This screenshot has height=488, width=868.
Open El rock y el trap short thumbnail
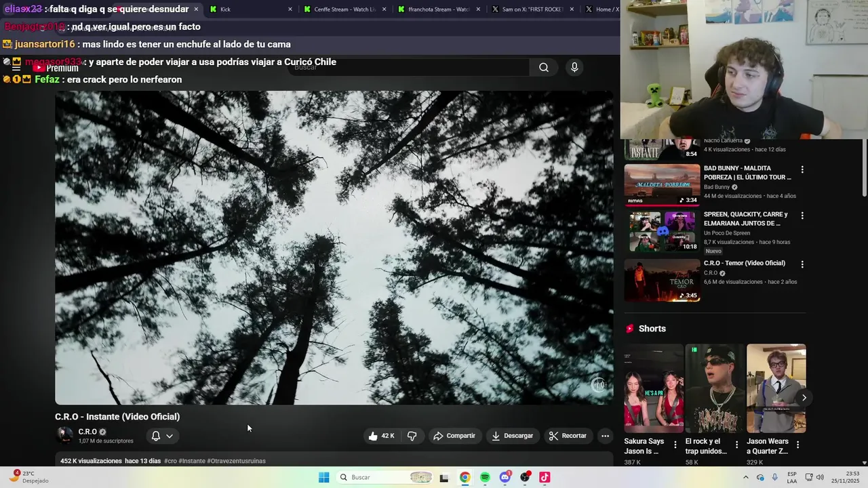point(715,388)
